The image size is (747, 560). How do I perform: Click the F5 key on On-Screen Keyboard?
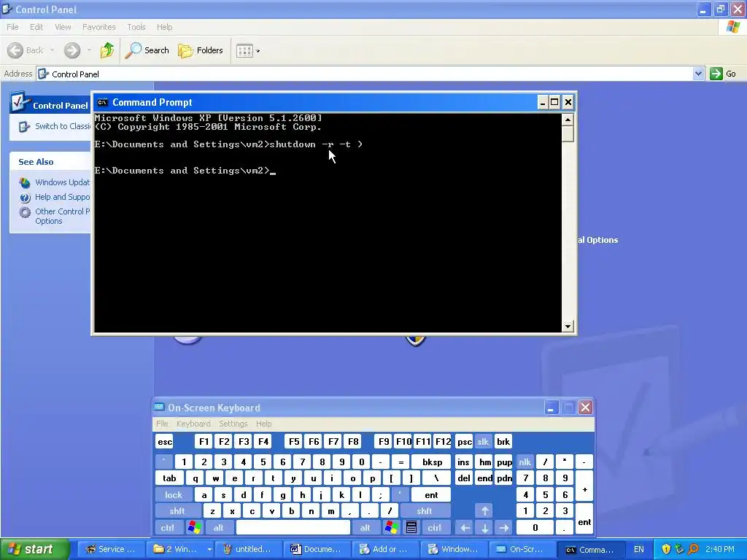click(x=295, y=442)
